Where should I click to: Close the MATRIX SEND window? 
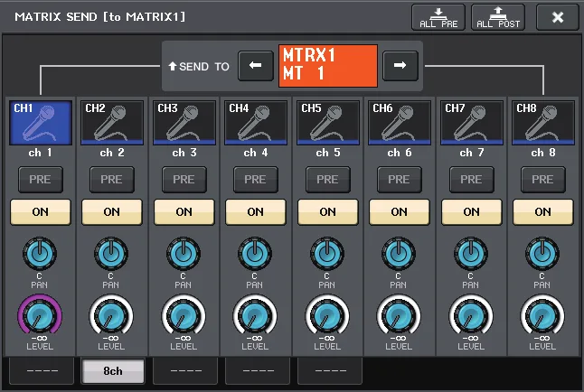558,17
